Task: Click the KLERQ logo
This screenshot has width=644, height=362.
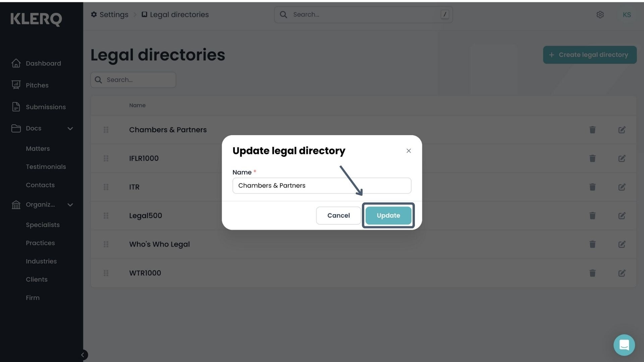Action: [x=36, y=19]
